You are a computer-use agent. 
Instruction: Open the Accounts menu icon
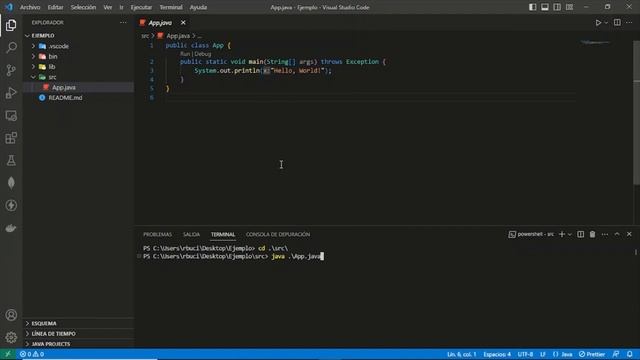pos(11,315)
